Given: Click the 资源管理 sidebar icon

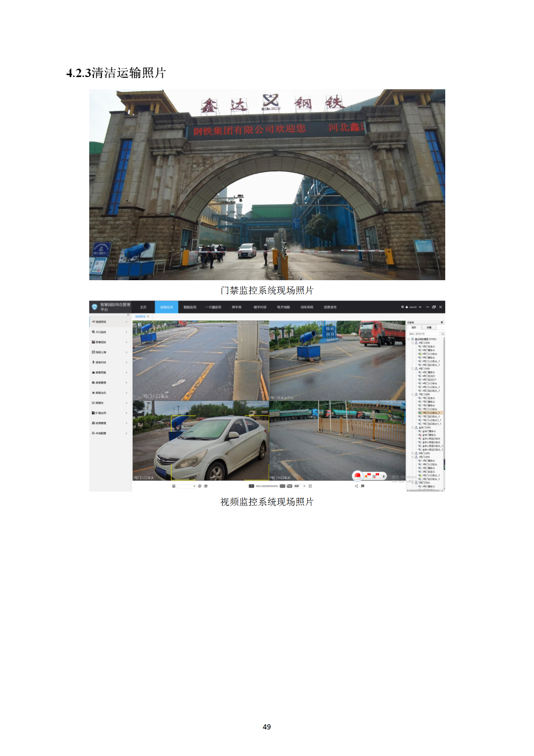Looking at the screenshot, I should 93,423.
